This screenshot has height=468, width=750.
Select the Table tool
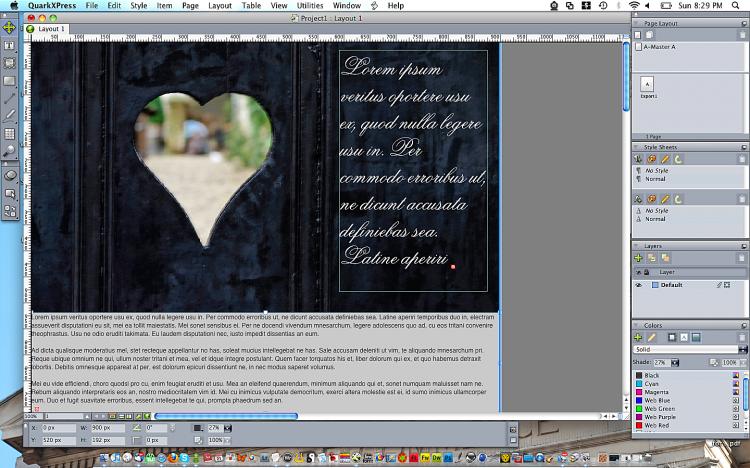tap(10, 133)
